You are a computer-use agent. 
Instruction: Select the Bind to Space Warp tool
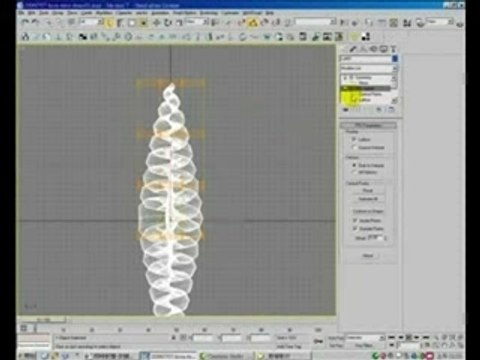coord(71,22)
